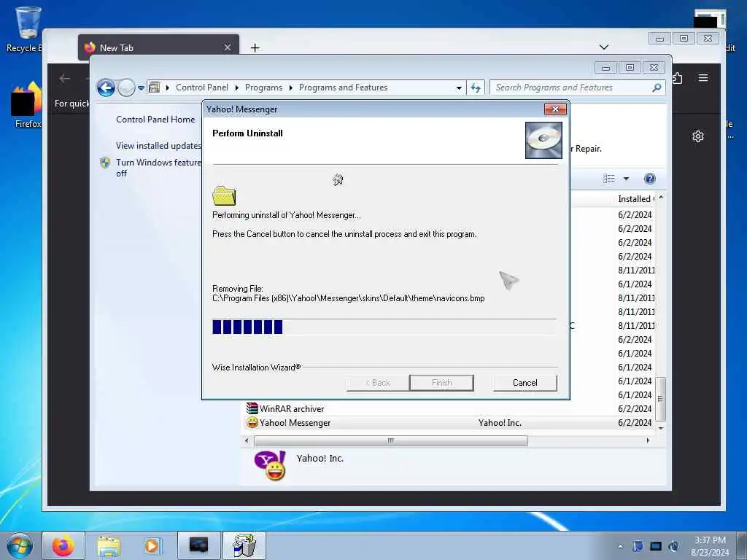Viewport: 747px width, 560px height.
Task: Expand arrow after Control Panel breadcrumb
Action: click(x=237, y=88)
